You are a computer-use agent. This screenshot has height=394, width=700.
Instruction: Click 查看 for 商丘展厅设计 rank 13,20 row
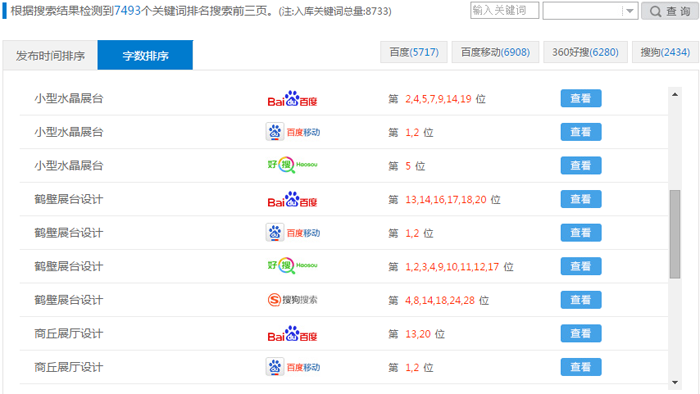tap(581, 333)
